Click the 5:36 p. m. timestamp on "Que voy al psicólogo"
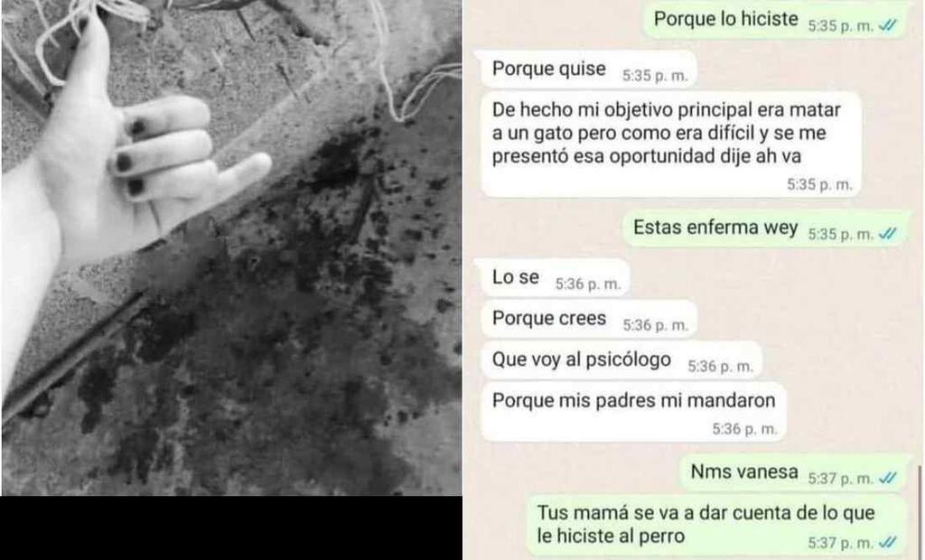This screenshot has width=925, height=560. 720,367
